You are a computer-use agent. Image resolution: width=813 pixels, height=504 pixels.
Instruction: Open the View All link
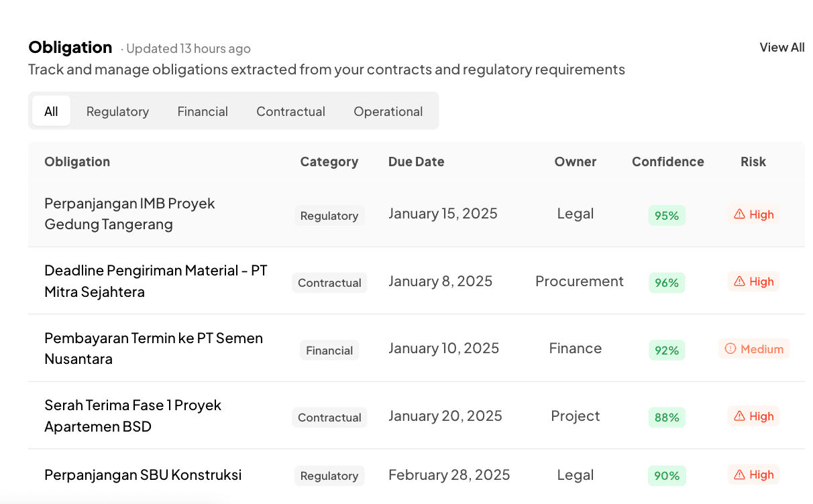[x=781, y=48]
